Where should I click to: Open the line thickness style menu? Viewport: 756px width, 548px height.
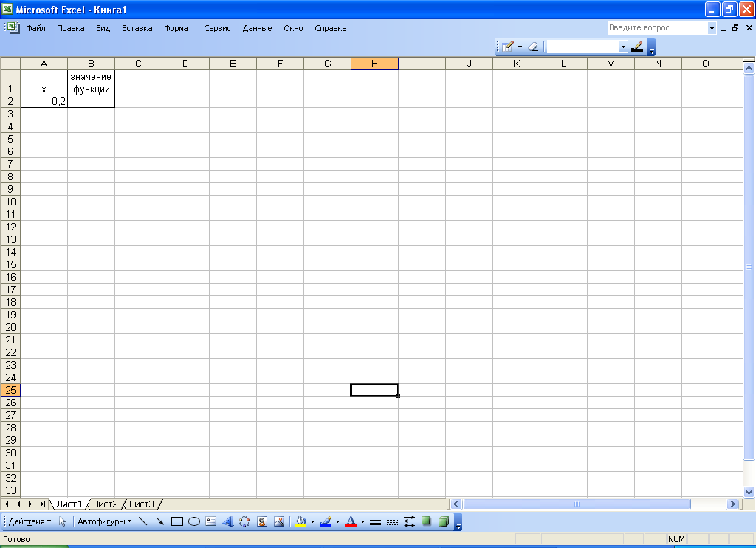pos(375,521)
